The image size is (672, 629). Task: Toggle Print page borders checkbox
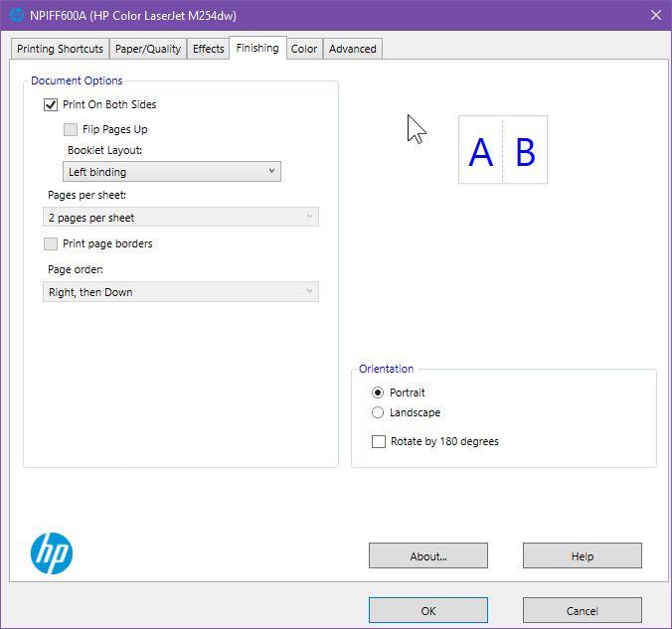tap(51, 243)
